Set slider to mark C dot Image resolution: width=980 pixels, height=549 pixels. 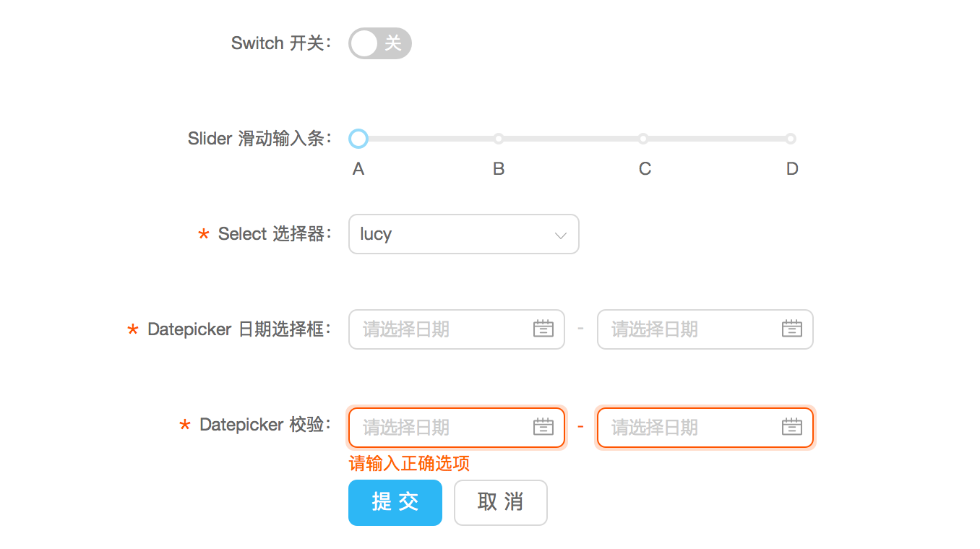[x=643, y=139]
